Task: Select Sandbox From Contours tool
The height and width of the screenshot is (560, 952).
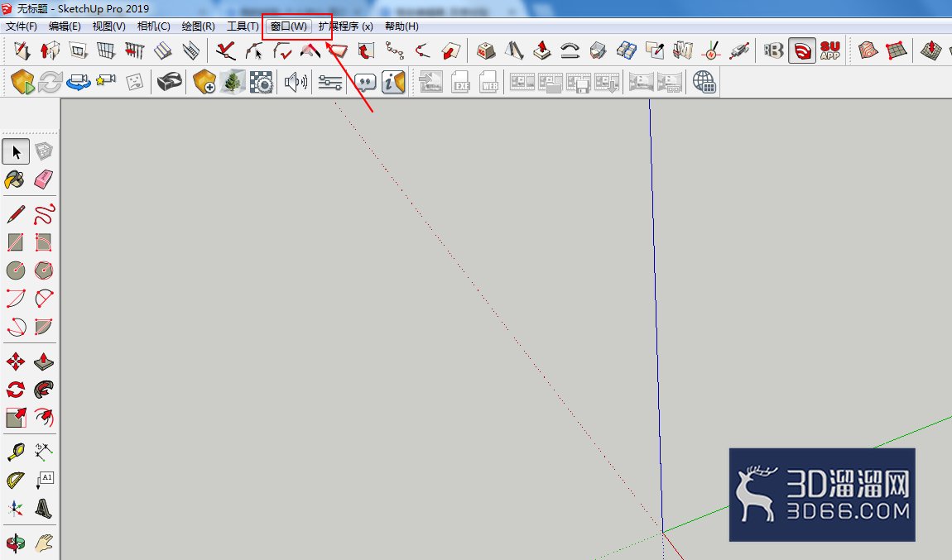Action: [868, 50]
